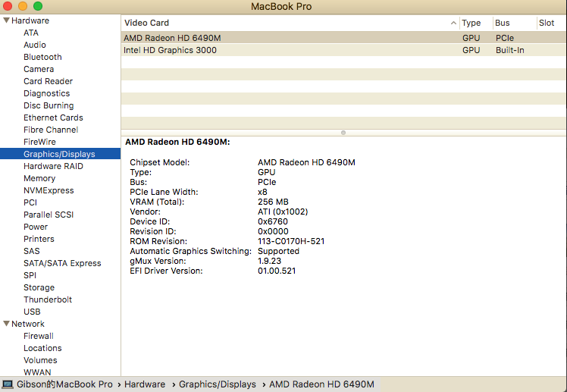Screen dimensions: 567x392
Task: Select Diagnostics in the sidebar
Action: [x=47, y=93]
